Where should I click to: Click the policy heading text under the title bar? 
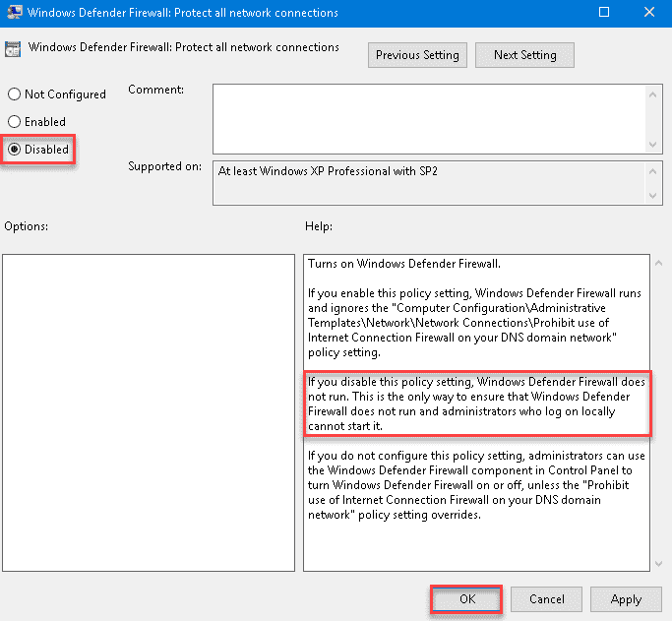pyautogui.click(x=184, y=47)
